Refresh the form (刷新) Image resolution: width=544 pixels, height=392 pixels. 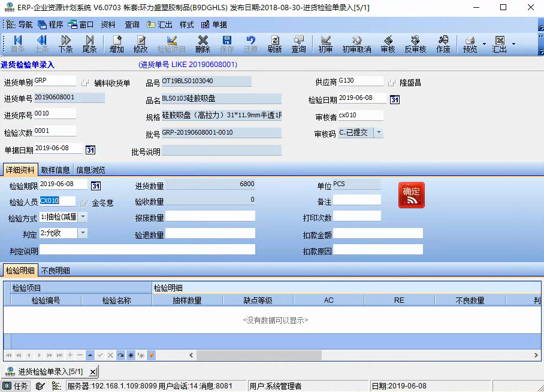tap(275, 44)
